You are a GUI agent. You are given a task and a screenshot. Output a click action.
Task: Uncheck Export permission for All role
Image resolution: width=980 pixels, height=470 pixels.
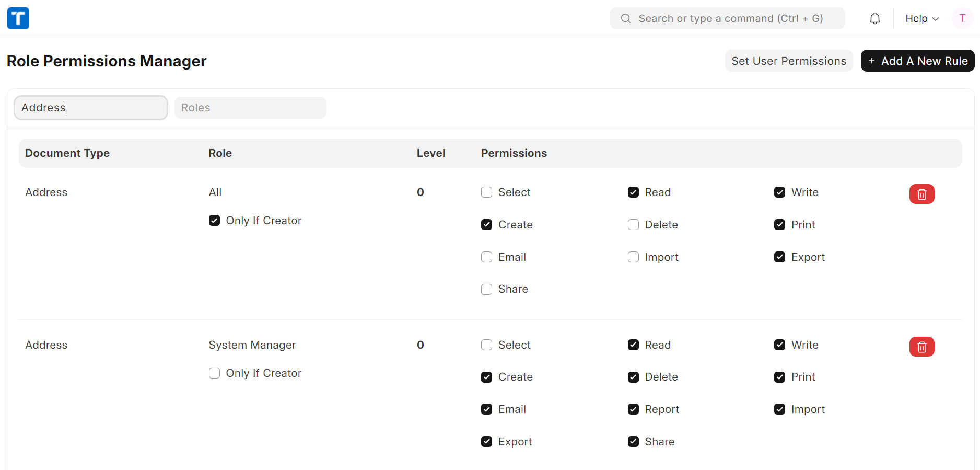pyautogui.click(x=779, y=257)
